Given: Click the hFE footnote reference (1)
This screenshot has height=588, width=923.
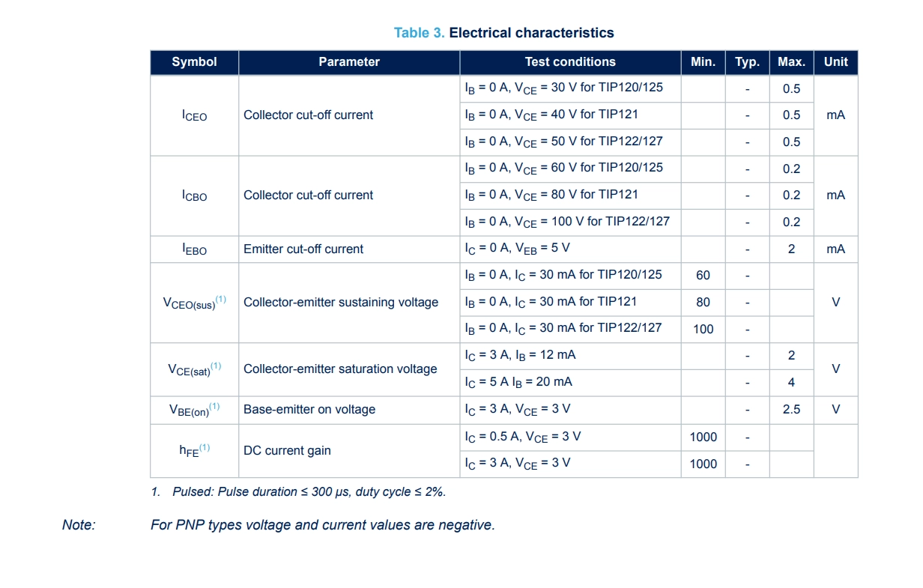Looking at the screenshot, I should tap(205, 448).
